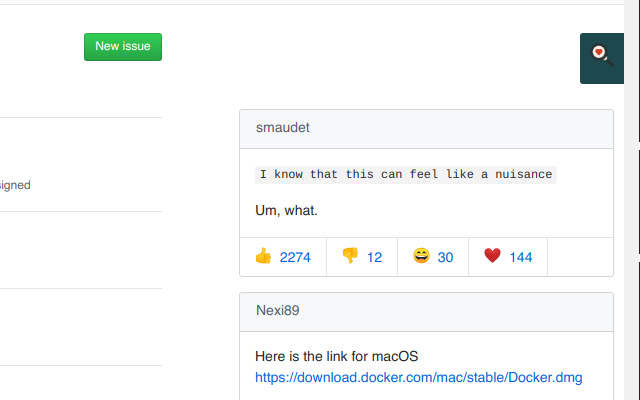The height and width of the screenshot is (400, 640).
Task: Open smaudet's user profile
Action: [283, 129]
